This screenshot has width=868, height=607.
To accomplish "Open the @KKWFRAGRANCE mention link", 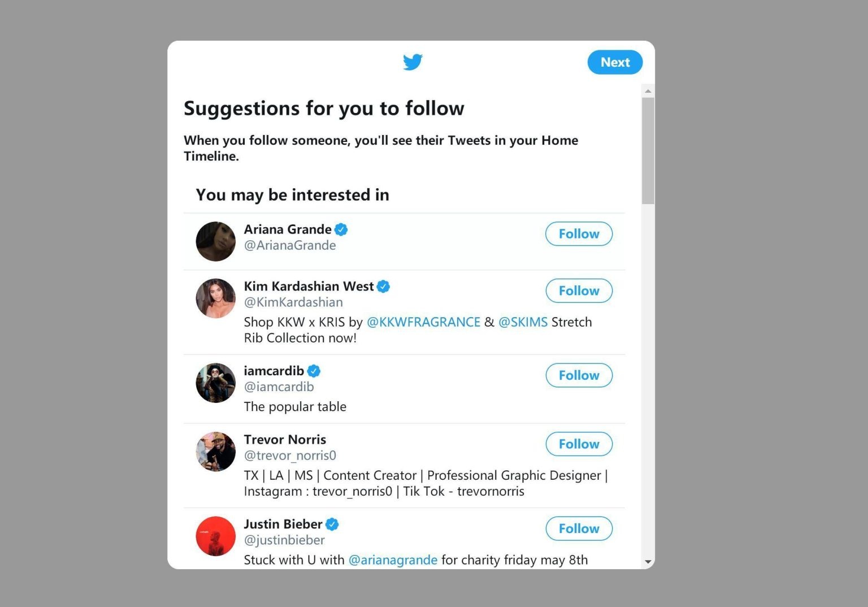I will [423, 322].
